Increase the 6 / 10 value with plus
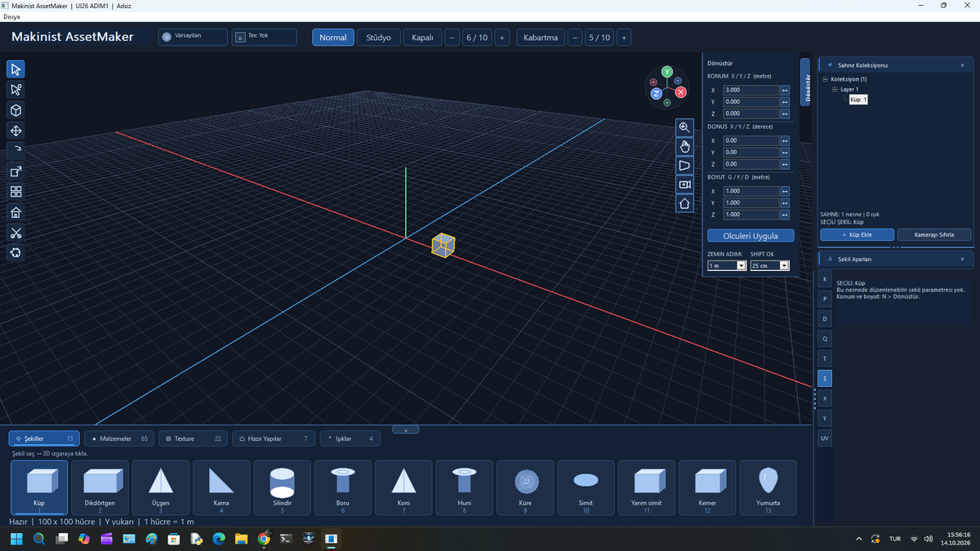Image resolution: width=980 pixels, height=551 pixels. coord(502,38)
